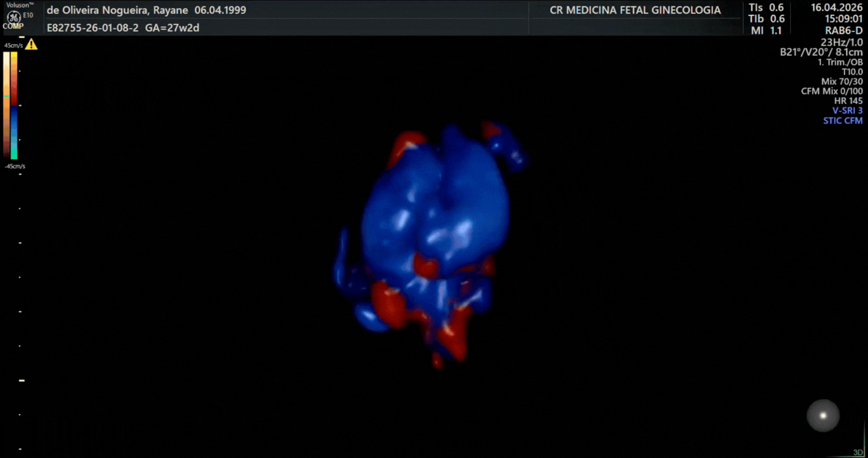The width and height of the screenshot is (868, 458).
Task: Select the color Doppler velocity scale bar
Action: [x=11, y=105]
